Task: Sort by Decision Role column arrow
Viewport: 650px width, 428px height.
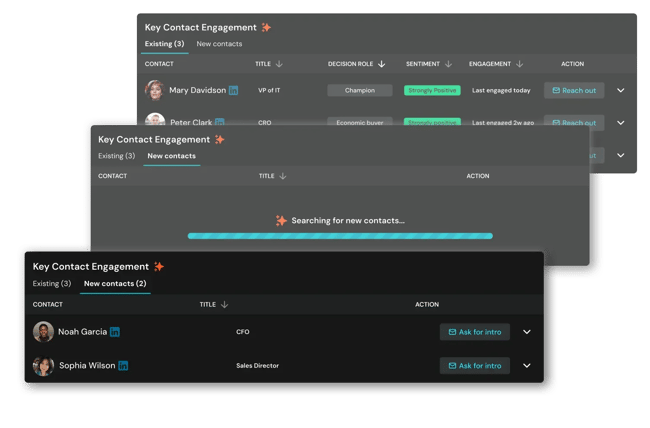Action: tap(382, 64)
